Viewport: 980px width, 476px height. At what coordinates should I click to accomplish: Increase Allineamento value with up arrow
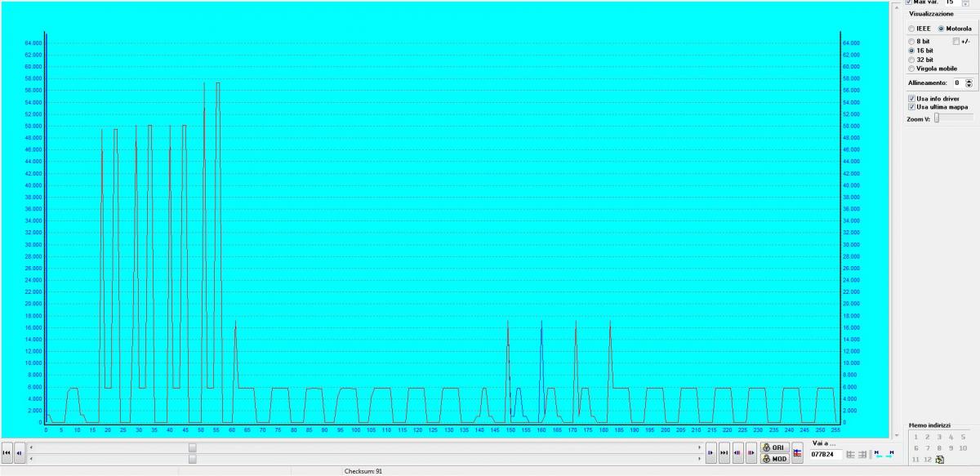pos(969,81)
